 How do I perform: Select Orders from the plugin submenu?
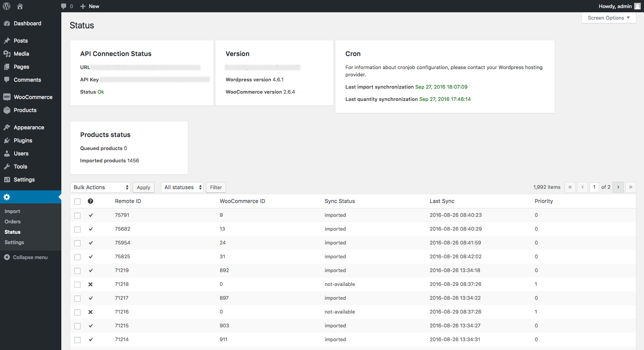12,221
